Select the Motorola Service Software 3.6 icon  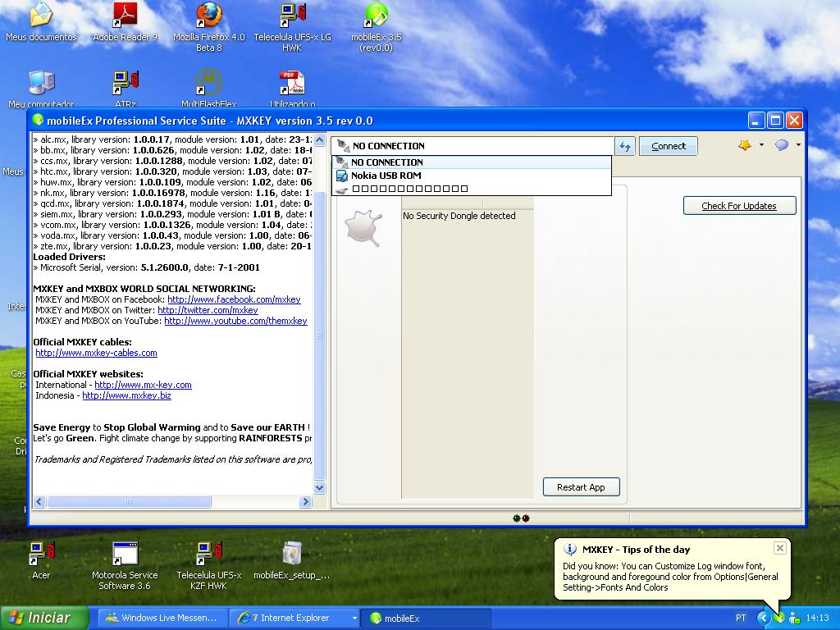click(x=125, y=566)
